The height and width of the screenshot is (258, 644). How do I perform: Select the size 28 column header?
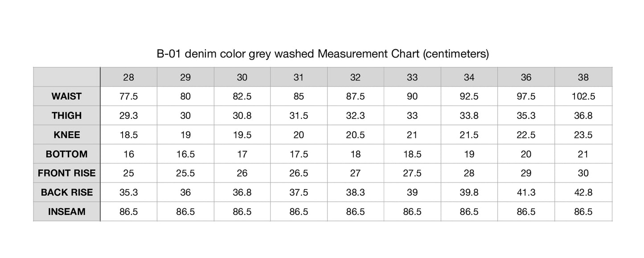pos(128,77)
